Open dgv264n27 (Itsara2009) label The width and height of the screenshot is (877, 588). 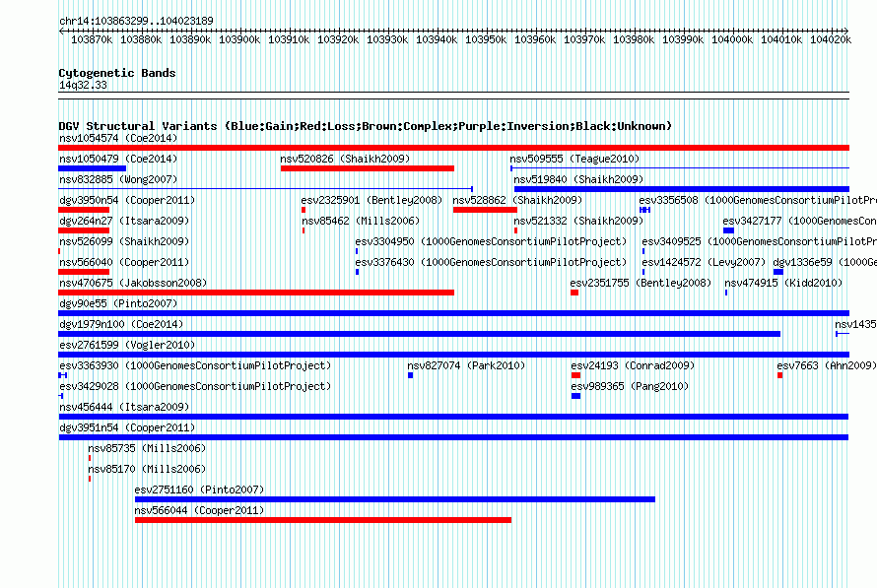(x=124, y=221)
